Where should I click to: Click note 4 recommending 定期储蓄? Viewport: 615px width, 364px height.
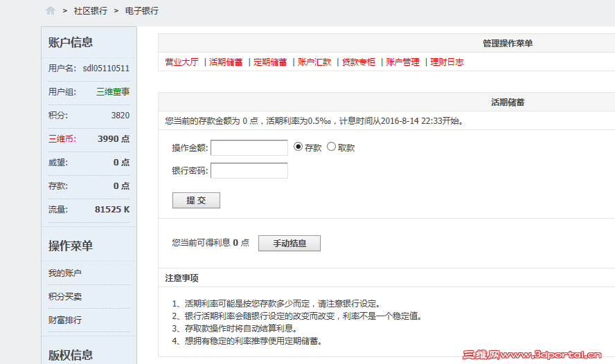(x=248, y=341)
